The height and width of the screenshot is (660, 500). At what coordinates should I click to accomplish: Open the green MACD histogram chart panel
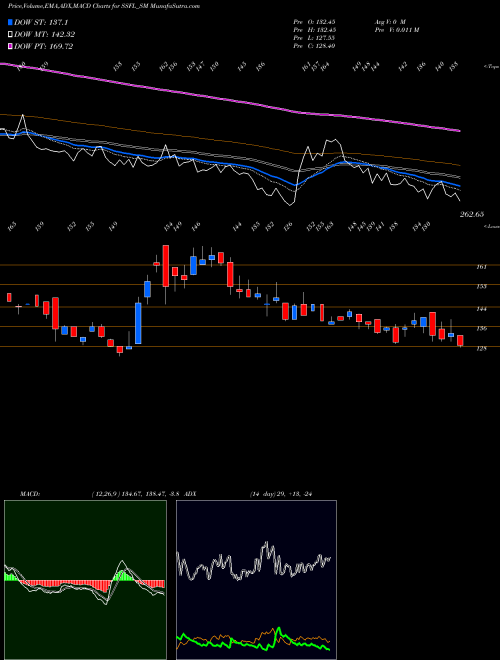[x=85, y=580]
